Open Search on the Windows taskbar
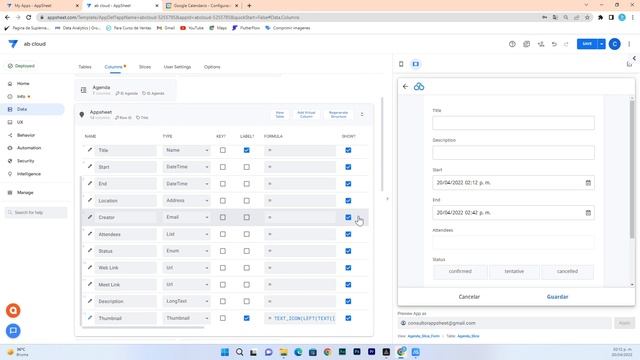 point(240,352)
